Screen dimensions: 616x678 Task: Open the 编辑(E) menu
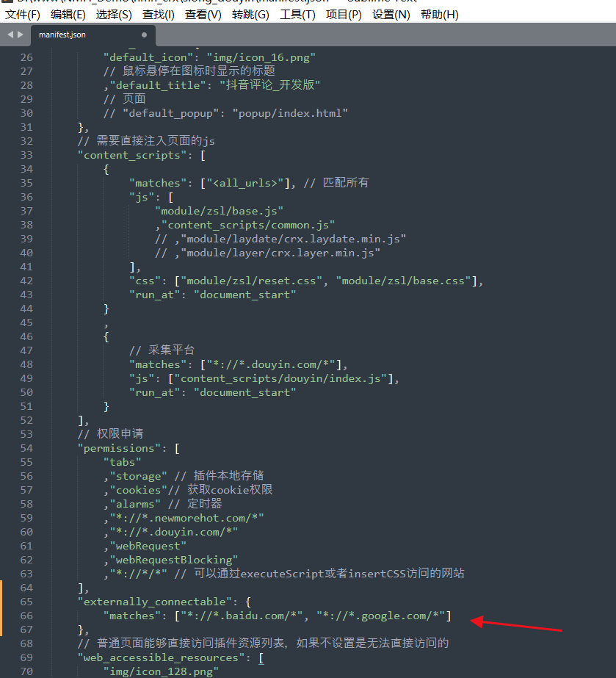(68, 15)
